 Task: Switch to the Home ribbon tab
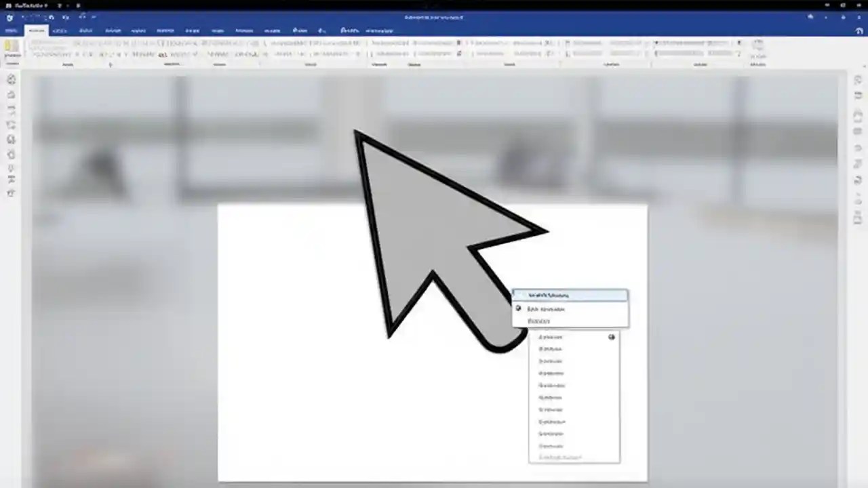[x=36, y=30]
